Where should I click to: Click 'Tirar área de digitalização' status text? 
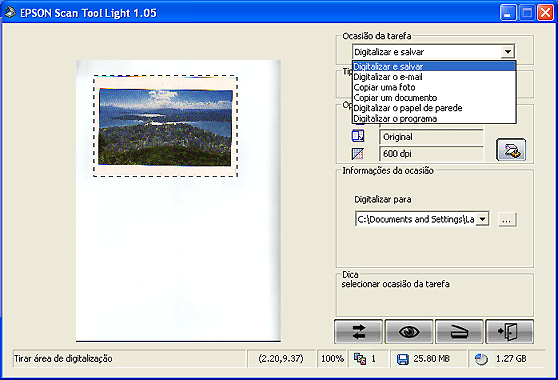tap(63, 359)
